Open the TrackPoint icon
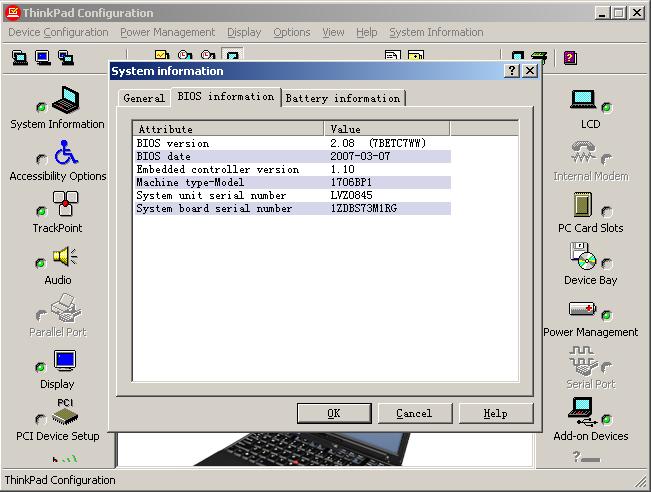Image resolution: width=651 pixels, height=492 pixels. coord(66,203)
